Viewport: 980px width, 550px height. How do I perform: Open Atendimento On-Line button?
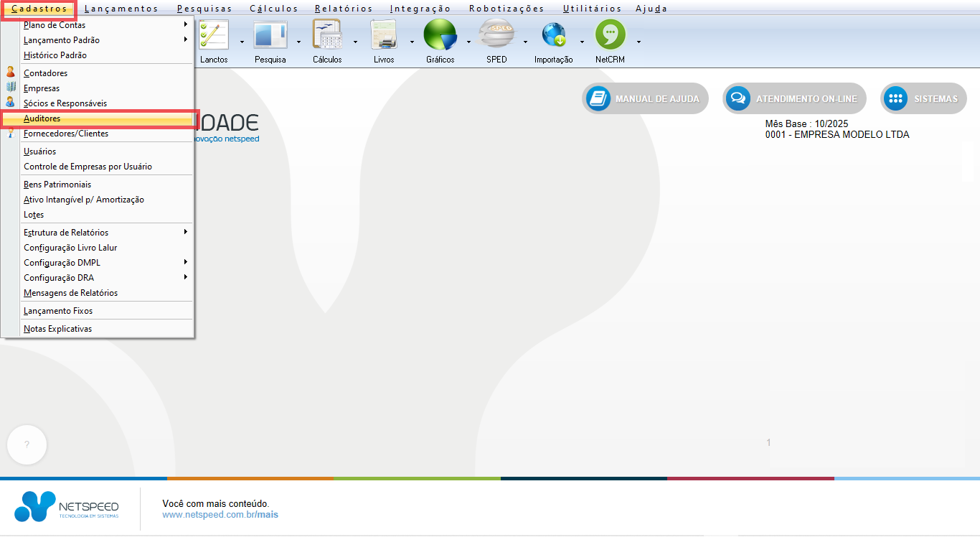[794, 99]
